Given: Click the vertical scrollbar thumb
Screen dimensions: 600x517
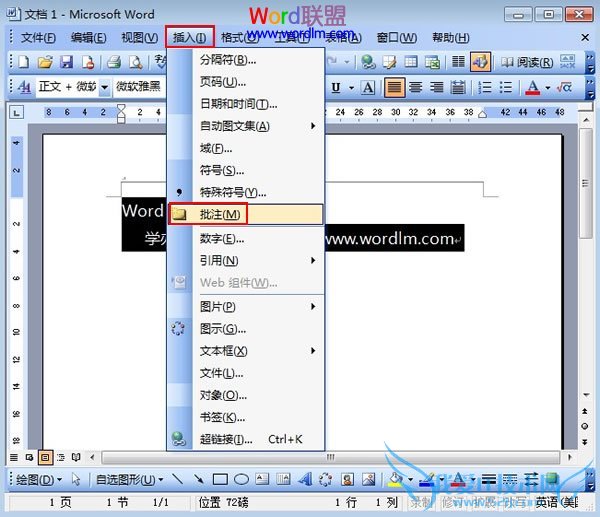Looking at the screenshot, I should click(x=585, y=184).
